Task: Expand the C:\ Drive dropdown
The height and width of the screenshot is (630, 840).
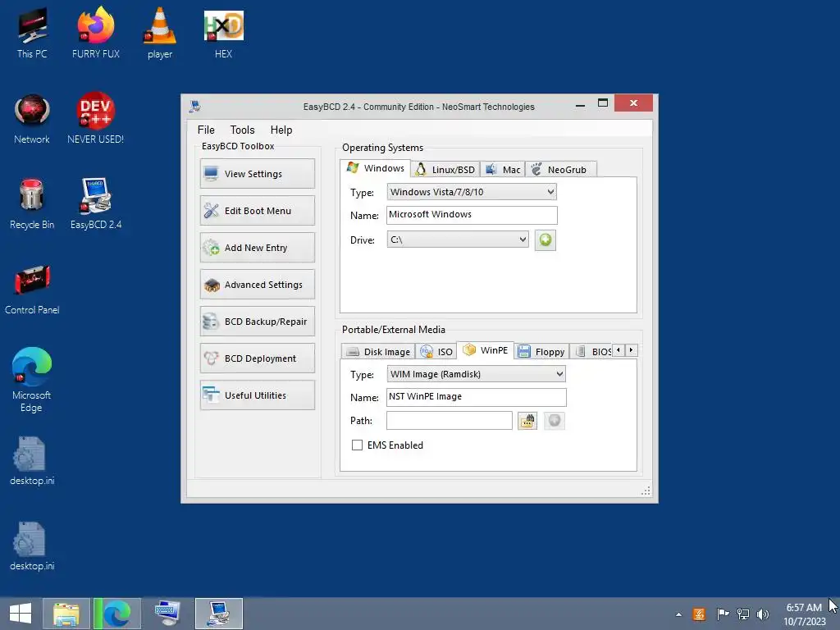Action: (x=458, y=240)
